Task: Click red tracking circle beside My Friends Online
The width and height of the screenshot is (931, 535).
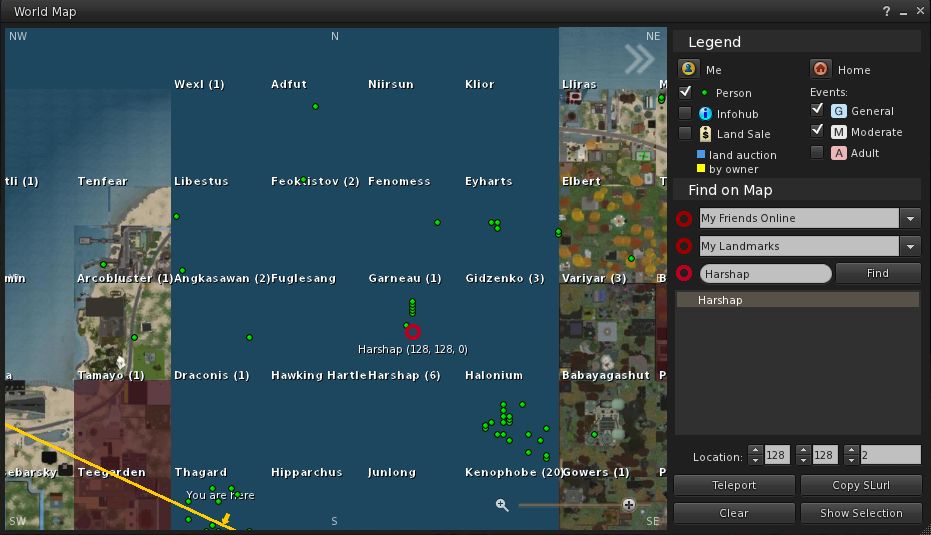Action: (x=684, y=218)
